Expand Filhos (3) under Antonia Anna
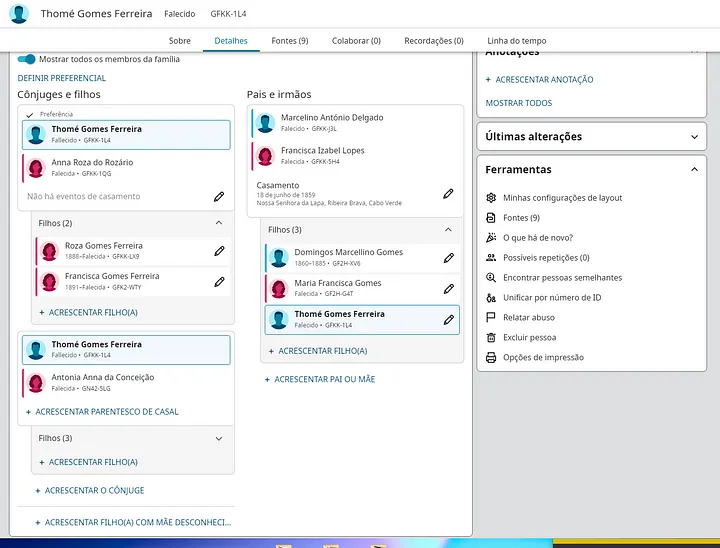This screenshot has height=548, width=720. 219,438
